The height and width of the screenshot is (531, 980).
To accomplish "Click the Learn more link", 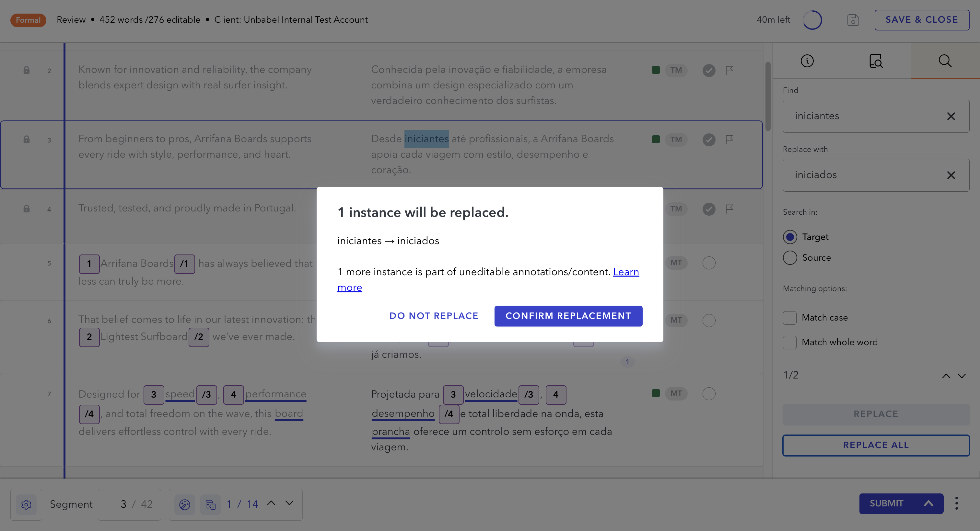I will click(626, 272).
